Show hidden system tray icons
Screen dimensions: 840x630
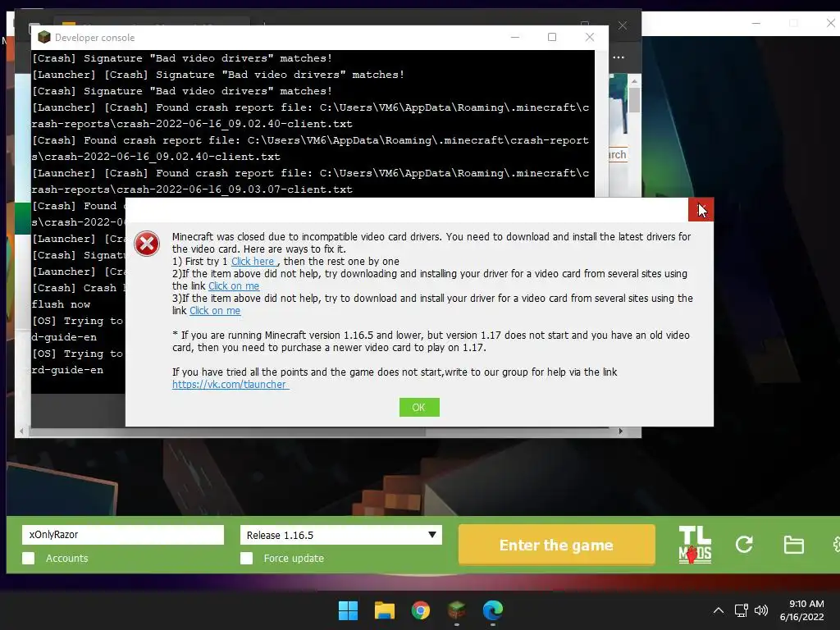pos(719,610)
